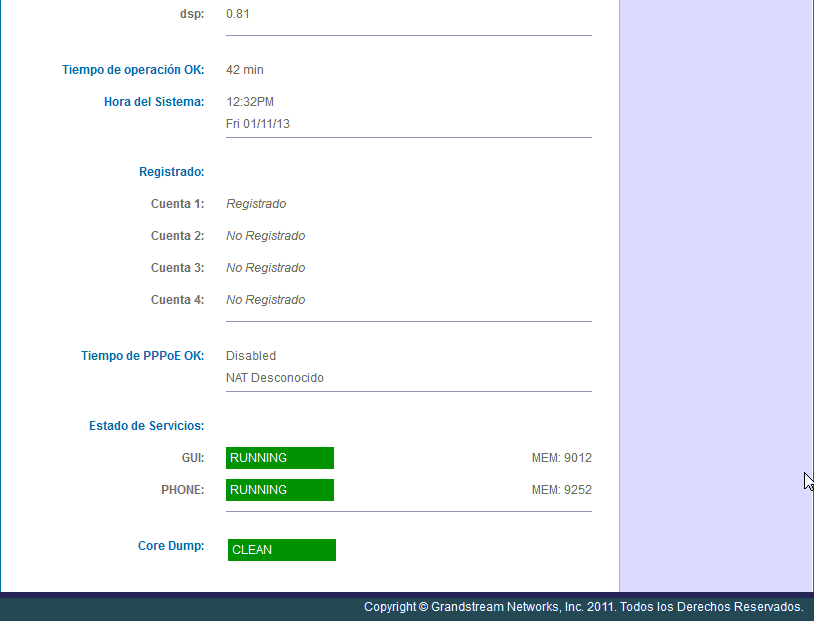Click the No Registrado status of Cuenta 2
Image resolution: width=814 pixels, height=621 pixels.
(265, 235)
